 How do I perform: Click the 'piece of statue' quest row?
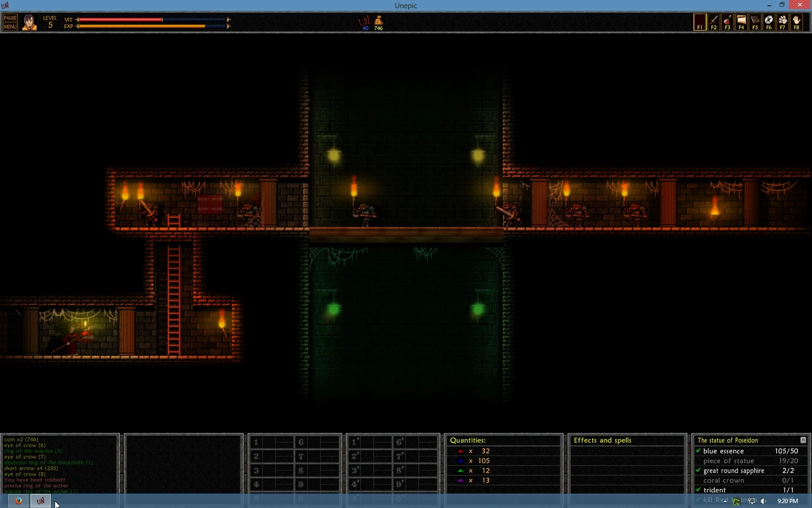click(x=751, y=461)
